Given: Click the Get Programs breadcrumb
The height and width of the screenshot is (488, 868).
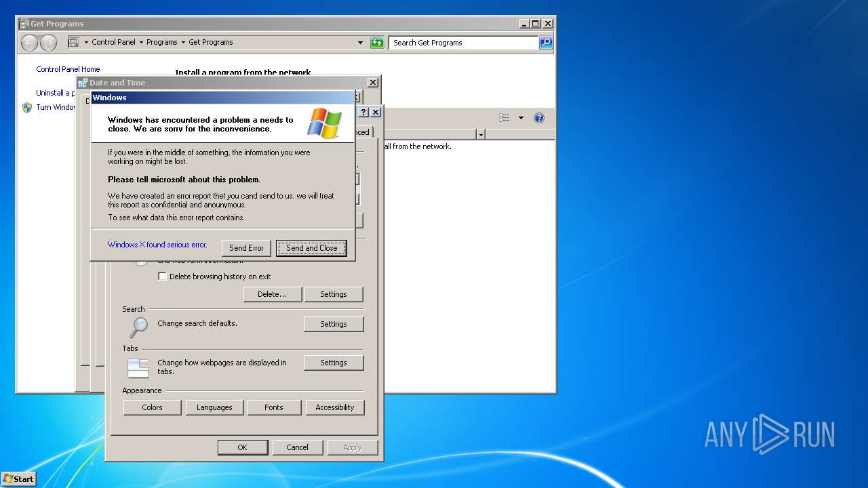Looking at the screenshot, I should [x=211, y=42].
